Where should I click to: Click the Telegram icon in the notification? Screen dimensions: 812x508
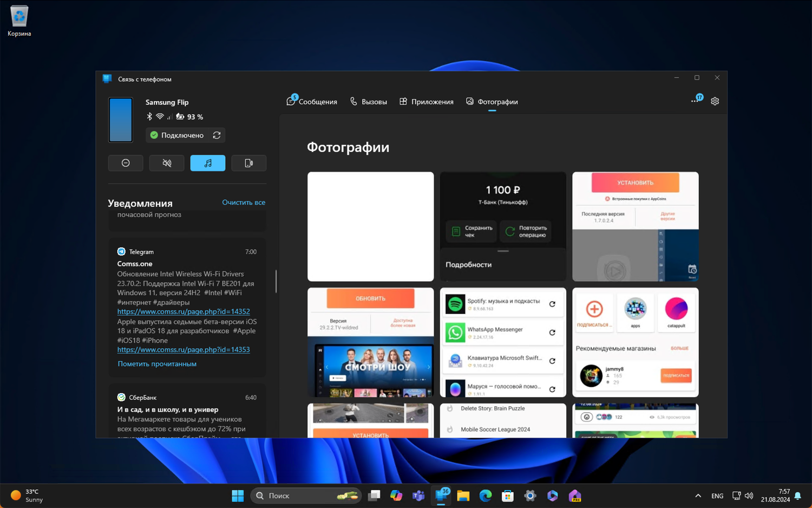[121, 252]
